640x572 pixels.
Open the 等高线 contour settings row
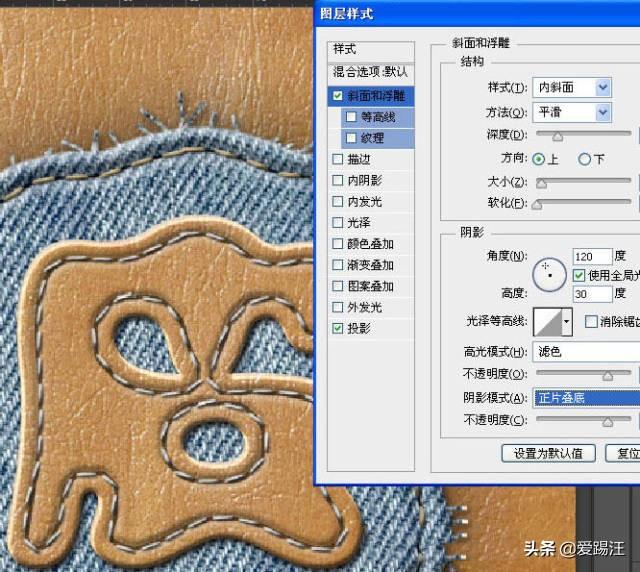point(378,117)
